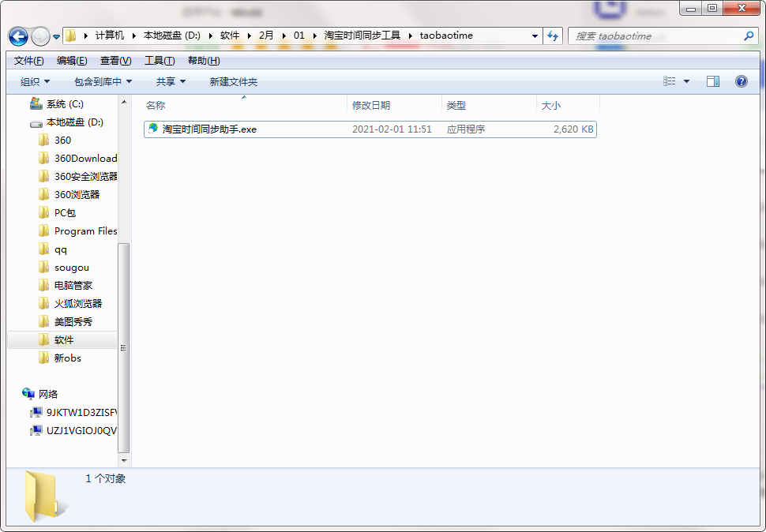The image size is (766, 532).
Task: Open the 编辑(E) menu
Action: pos(72,61)
